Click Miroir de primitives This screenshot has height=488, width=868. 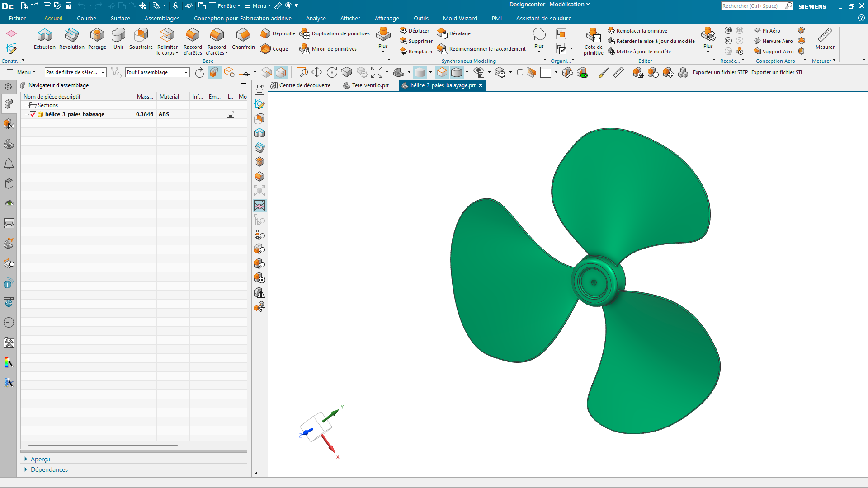tap(328, 49)
